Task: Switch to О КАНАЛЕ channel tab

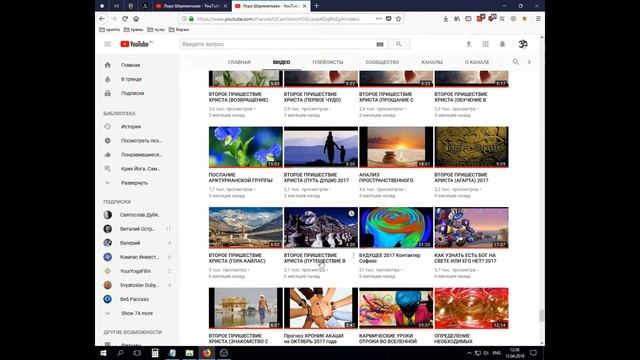Action: pos(477,62)
